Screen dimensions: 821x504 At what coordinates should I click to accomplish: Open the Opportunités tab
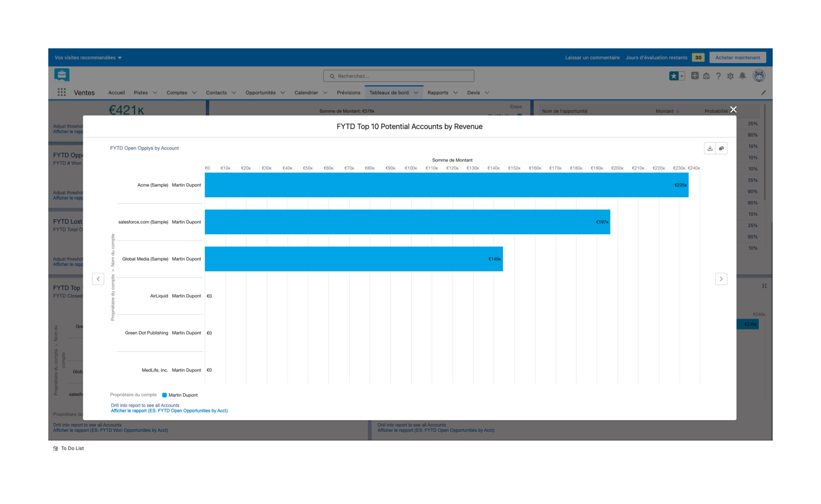pos(261,93)
